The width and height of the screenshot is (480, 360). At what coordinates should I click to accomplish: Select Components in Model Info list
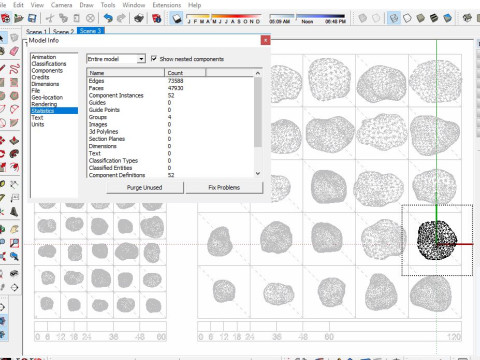(47, 70)
